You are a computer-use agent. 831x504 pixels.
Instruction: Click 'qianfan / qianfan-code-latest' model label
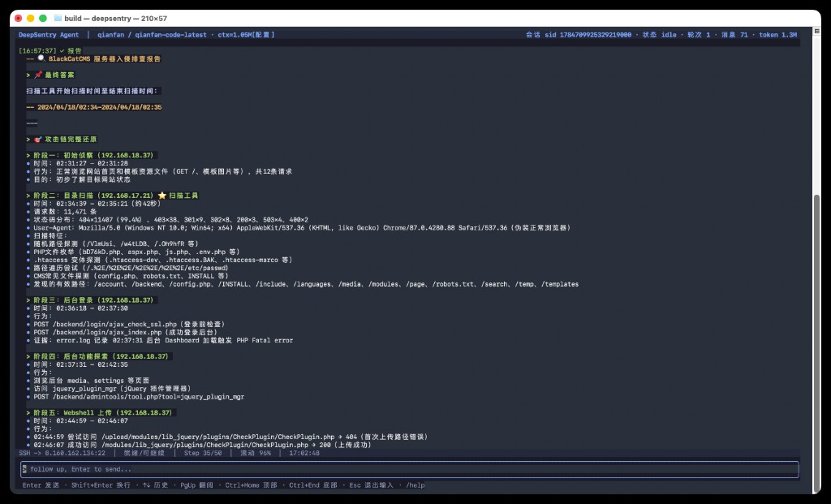[x=152, y=35]
